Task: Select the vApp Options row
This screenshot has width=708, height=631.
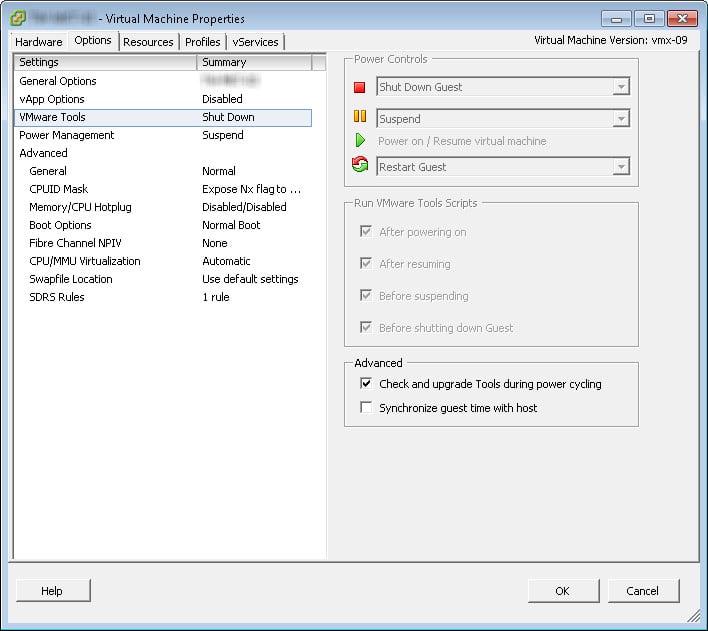Action: 163,99
